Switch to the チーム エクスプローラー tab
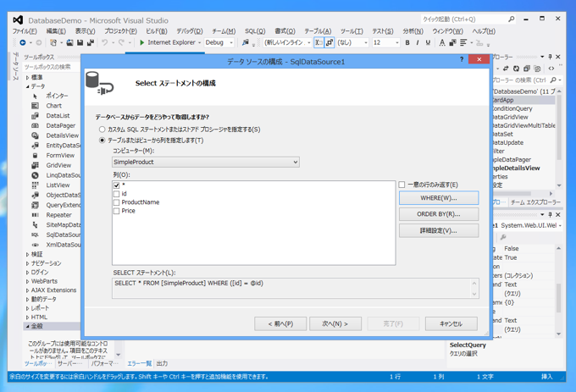 coord(535,202)
